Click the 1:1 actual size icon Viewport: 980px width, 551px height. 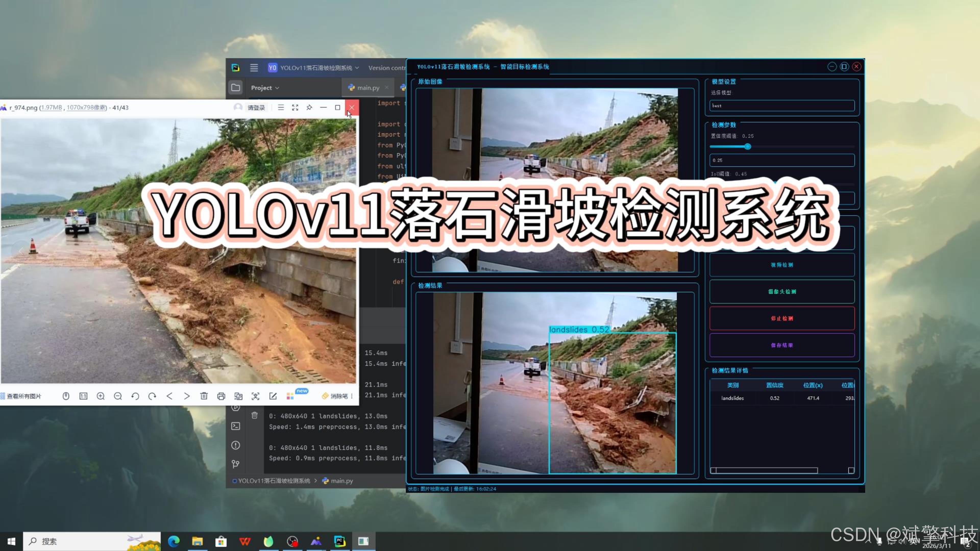point(83,396)
